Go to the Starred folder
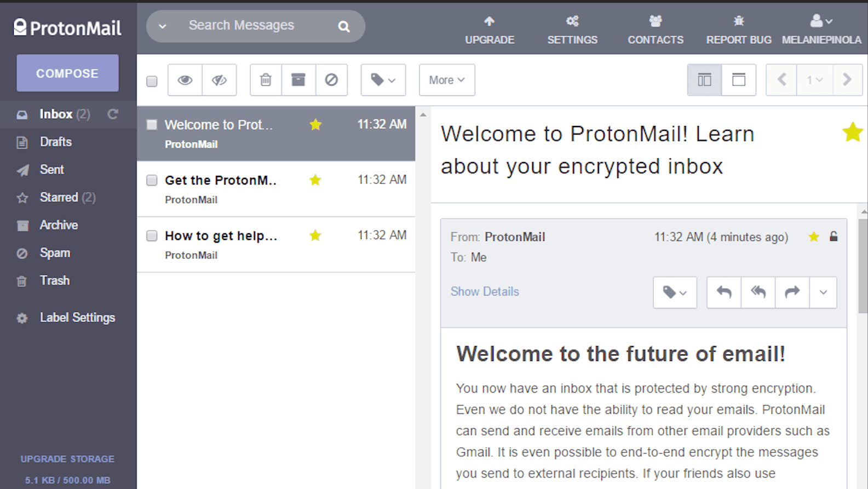The height and width of the screenshot is (489, 868). [x=59, y=197]
